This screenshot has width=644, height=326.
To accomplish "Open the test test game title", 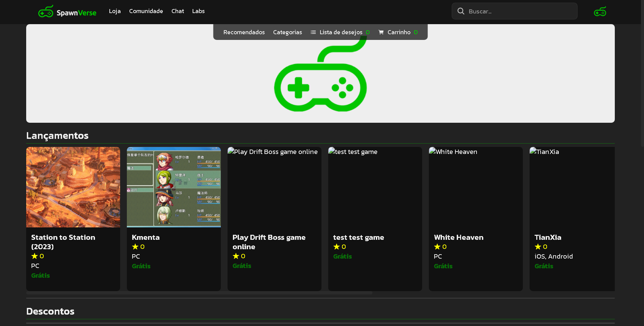I will [x=358, y=237].
